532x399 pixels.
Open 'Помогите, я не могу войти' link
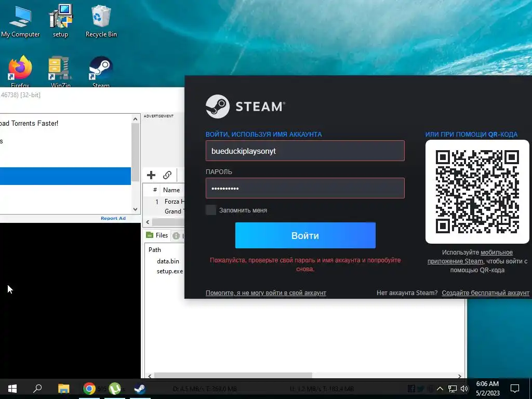(265, 293)
